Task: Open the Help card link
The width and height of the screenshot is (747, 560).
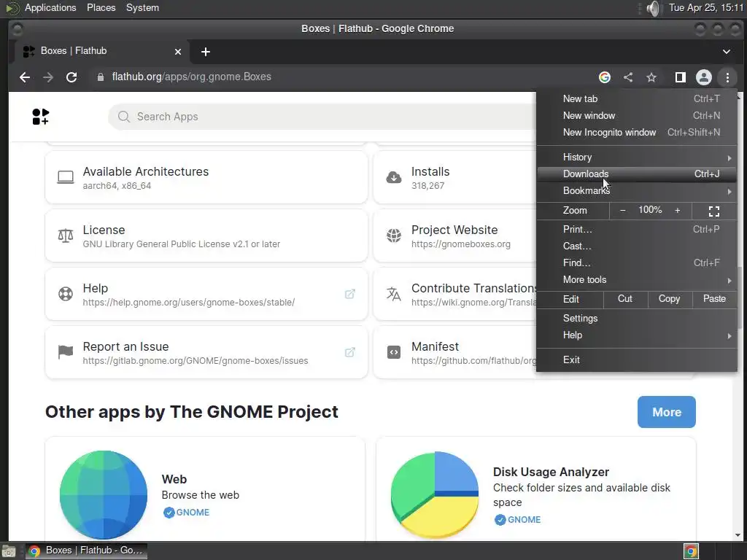Action: click(206, 294)
